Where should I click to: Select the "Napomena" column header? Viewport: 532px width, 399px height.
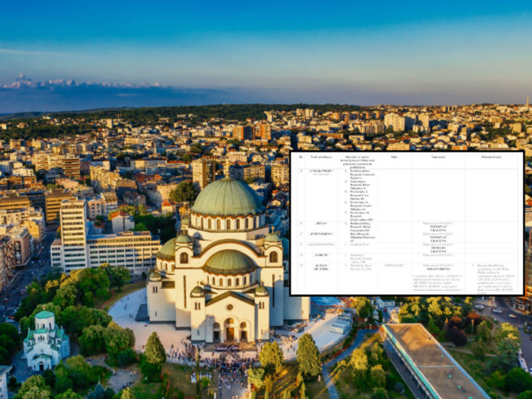point(438,157)
